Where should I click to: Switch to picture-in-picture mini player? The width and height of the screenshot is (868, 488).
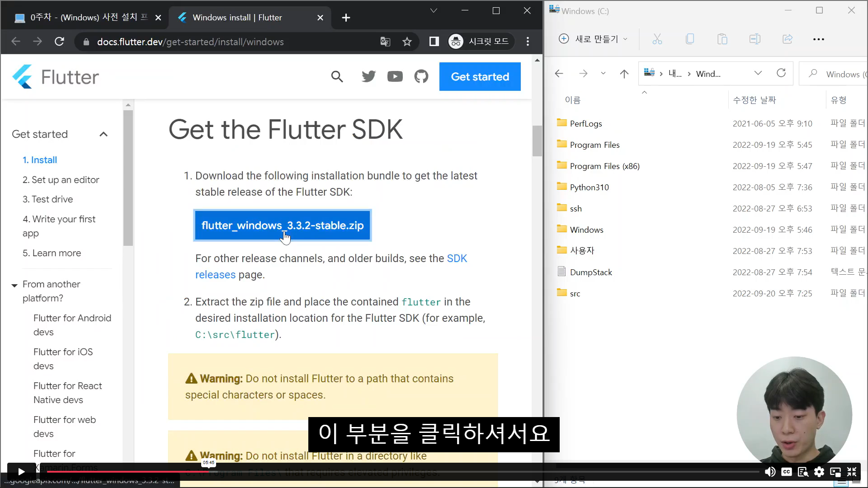point(835,472)
